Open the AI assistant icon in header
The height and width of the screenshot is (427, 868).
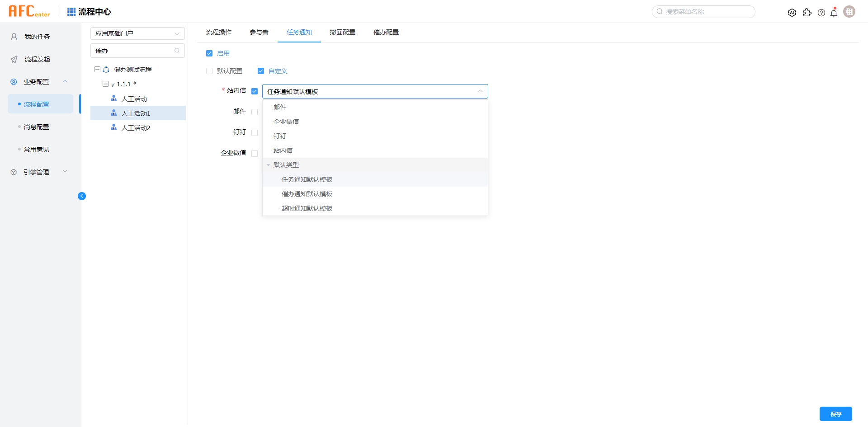click(792, 13)
